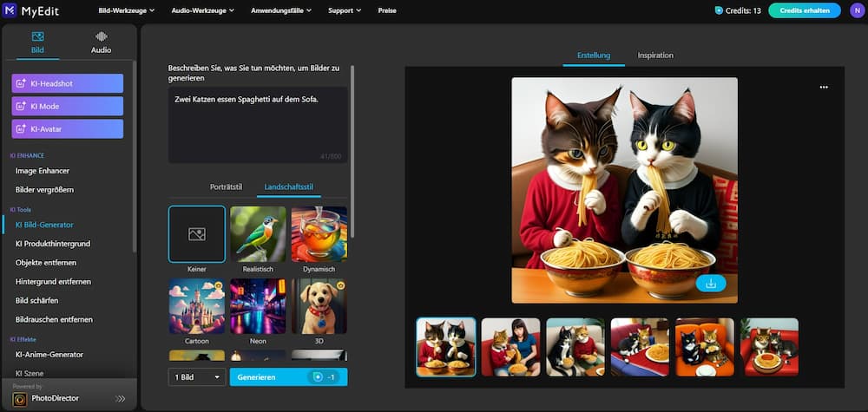Image resolution: width=868 pixels, height=412 pixels.
Task: Select sixth thumbnail of generated results
Action: point(769,347)
